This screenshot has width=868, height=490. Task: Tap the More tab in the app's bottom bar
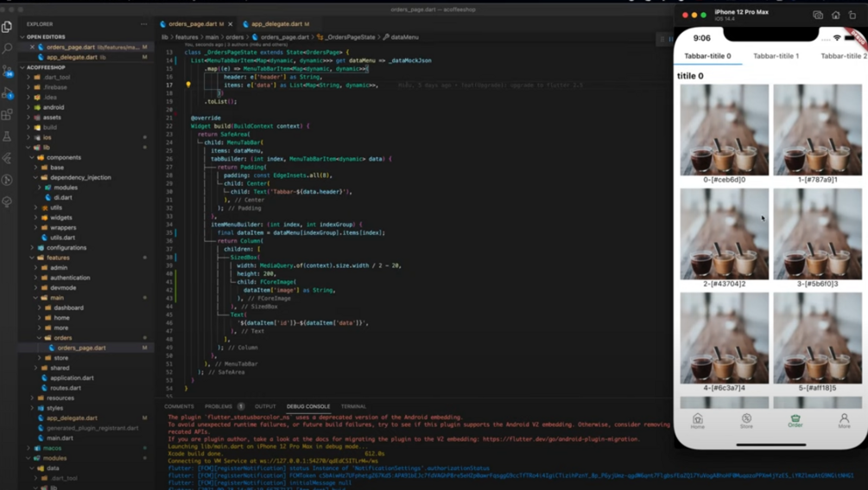pos(844,421)
